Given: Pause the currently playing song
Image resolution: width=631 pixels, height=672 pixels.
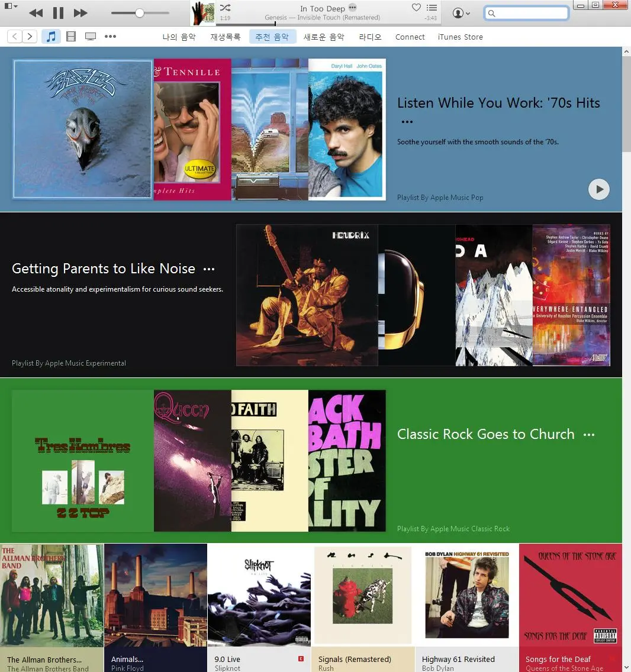Looking at the screenshot, I should (59, 13).
